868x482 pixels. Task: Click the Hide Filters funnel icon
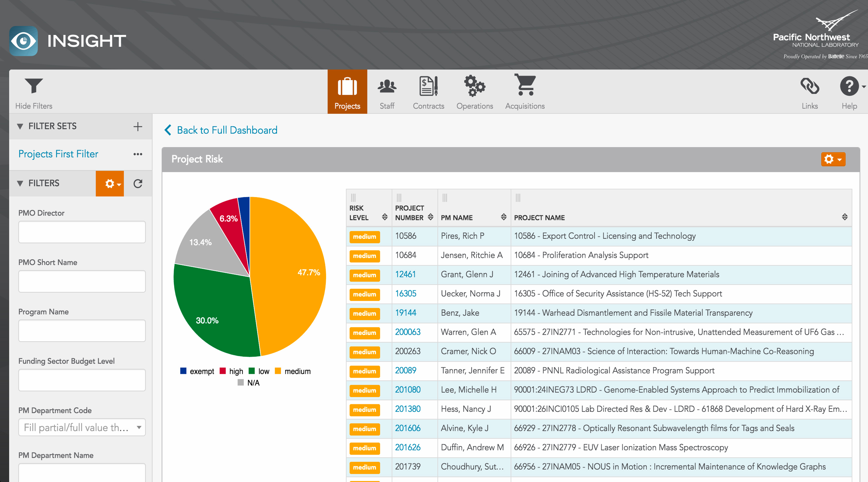coord(34,86)
